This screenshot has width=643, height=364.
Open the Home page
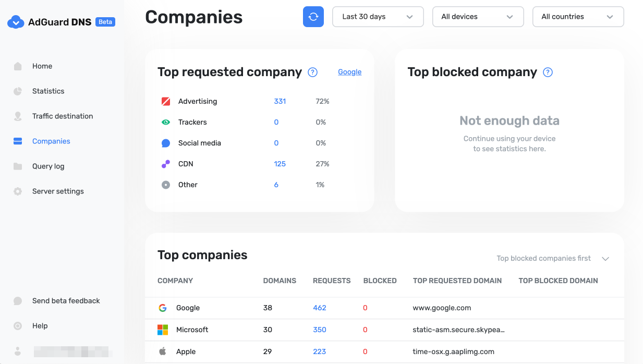coord(42,66)
